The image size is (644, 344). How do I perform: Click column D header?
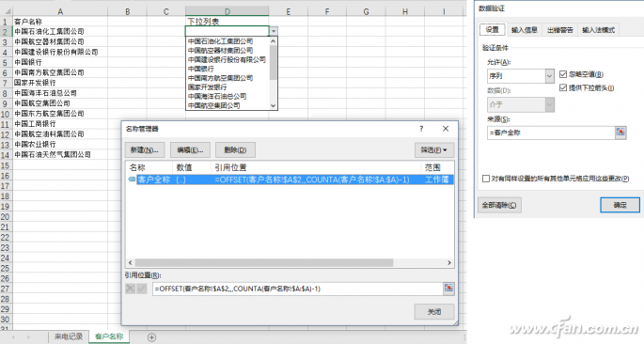(x=228, y=11)
